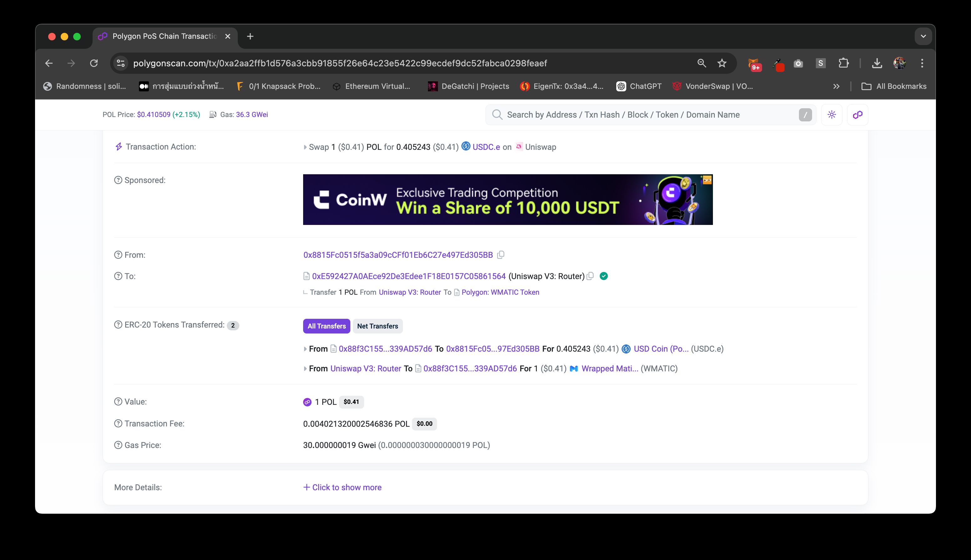Click the help icon next to Sponsored
971x560 pixels.
pos(118,180)
